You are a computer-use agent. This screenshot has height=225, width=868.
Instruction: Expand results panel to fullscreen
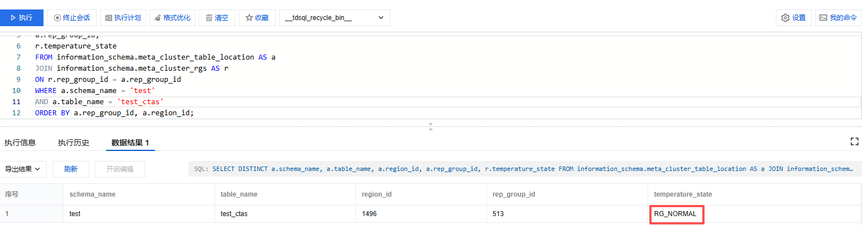tap(854, 141)
